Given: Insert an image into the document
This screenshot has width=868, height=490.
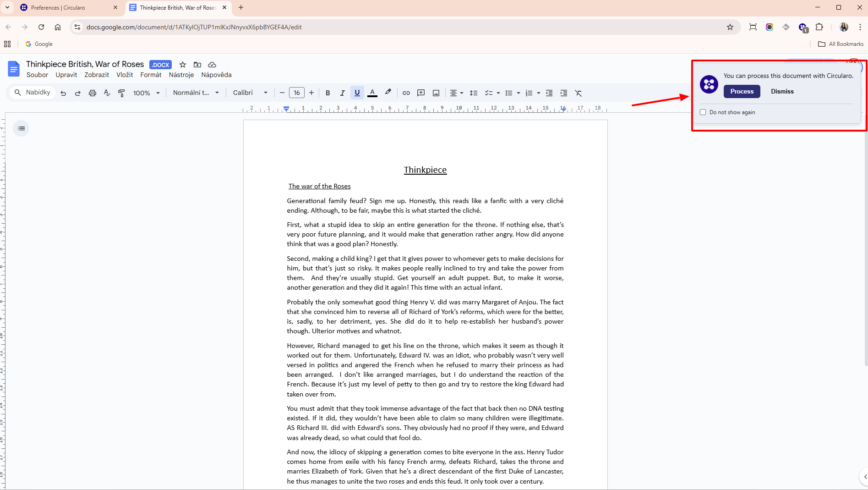Looking at the screenshot, I should (x=436, y=93).
